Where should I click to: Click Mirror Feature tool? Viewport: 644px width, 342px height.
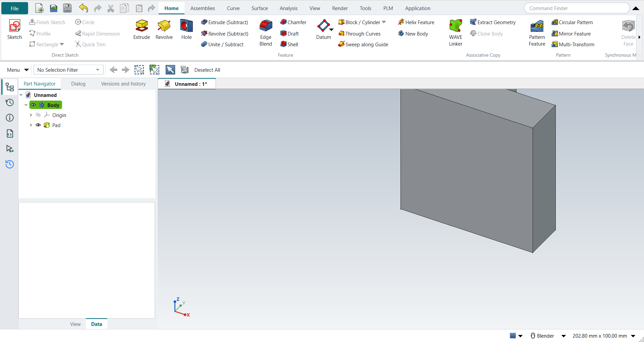(x=571, y=34)
